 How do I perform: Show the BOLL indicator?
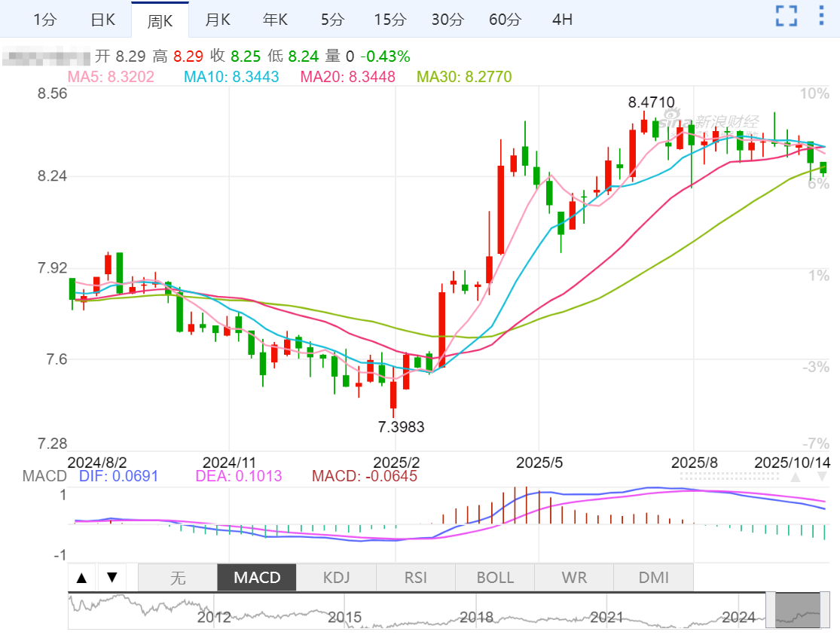[495, 578]
